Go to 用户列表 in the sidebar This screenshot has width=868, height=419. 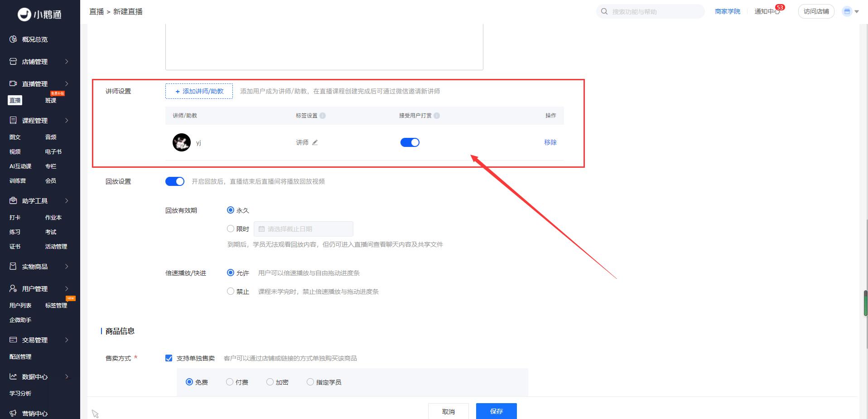click(x=20, y=306)
